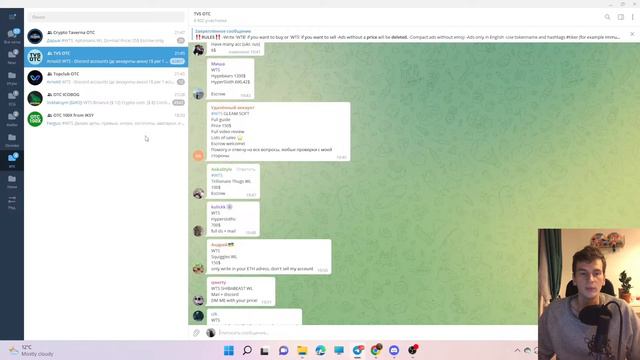Open the Chat app on the taskbar
This screenshot has height=360, width=640.
point(284,350)
